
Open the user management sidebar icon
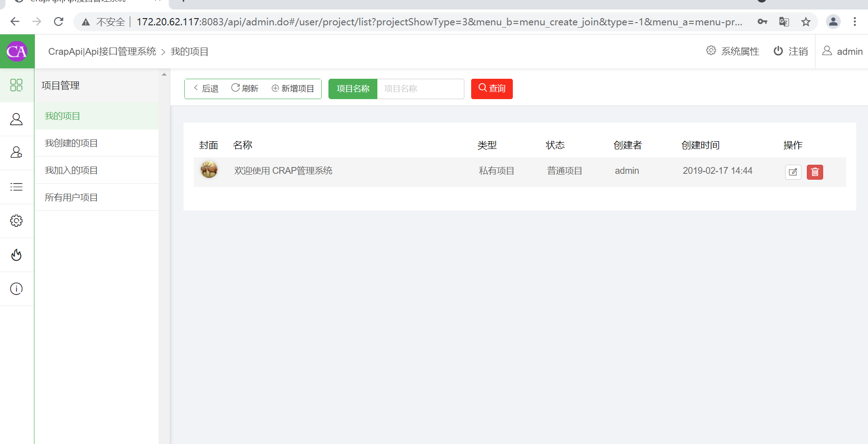(x=17, y=119)
